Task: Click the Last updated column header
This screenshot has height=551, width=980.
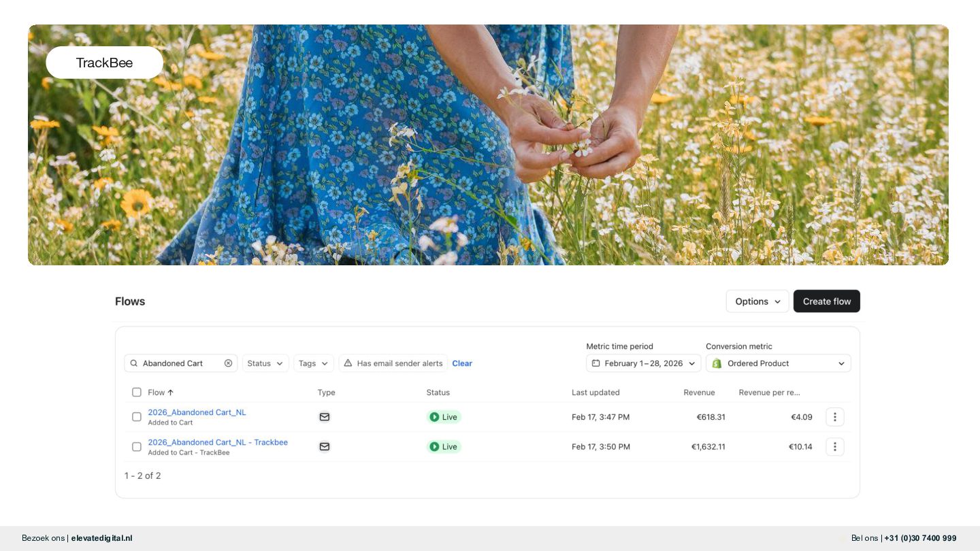Action: tap(595, 393)
